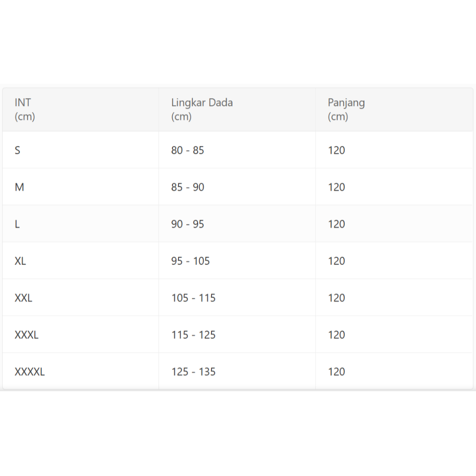Select the 95 - 105 chest value

tap(190, 261)
